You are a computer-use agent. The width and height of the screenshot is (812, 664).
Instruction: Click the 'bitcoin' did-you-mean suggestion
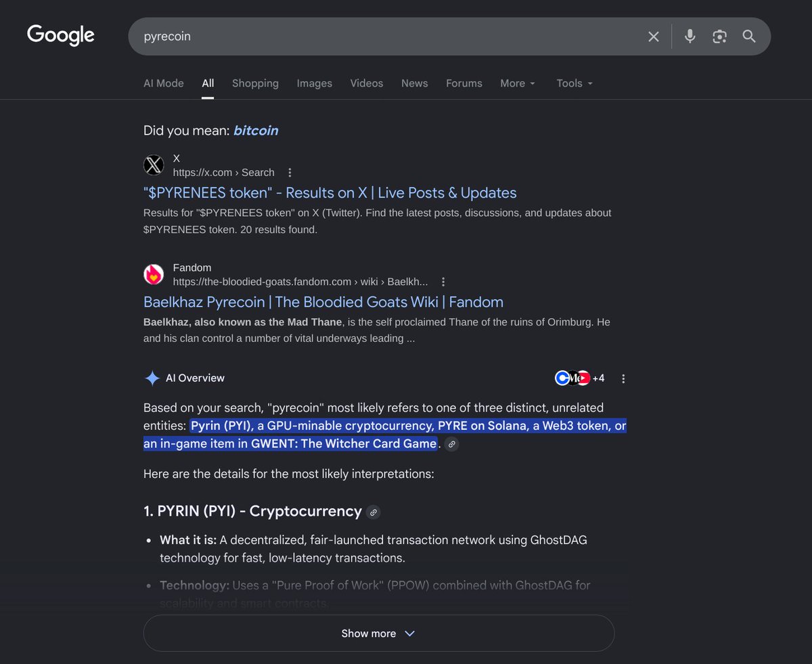pyautogui.click(x=256, y=131)
